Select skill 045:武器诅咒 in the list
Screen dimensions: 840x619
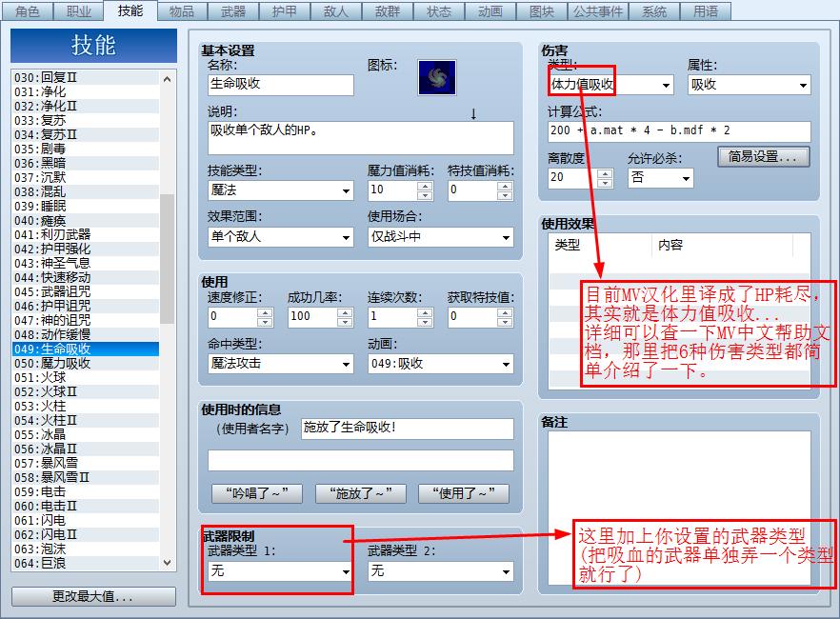click(86, 291)
